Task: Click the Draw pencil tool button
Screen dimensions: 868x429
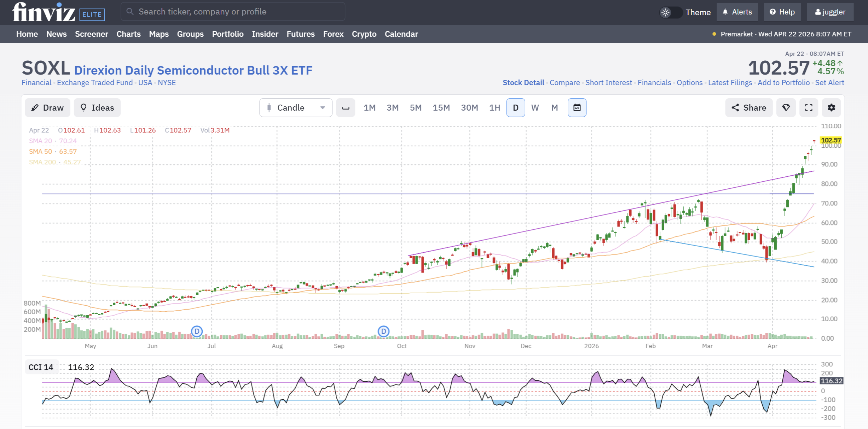Action: tap(47, 108)
